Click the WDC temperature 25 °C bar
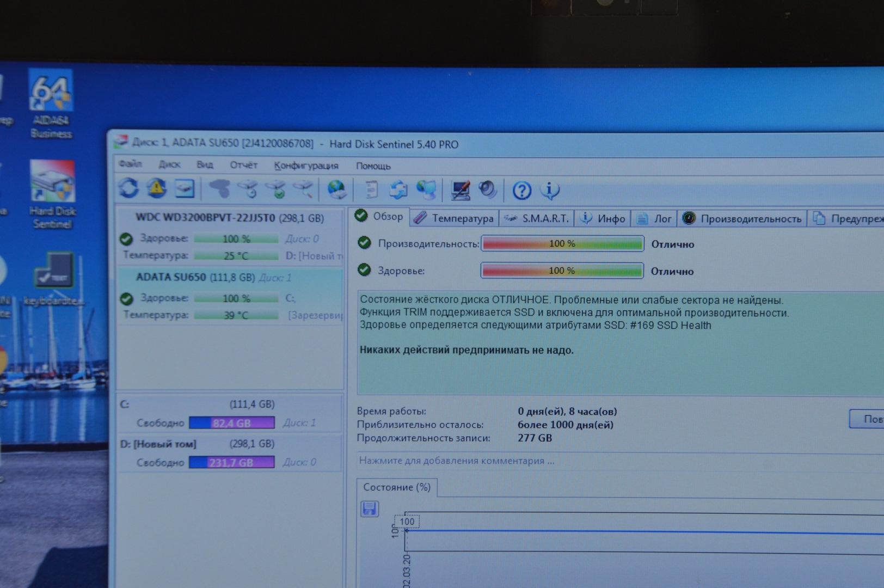 [x=236, y=255]
